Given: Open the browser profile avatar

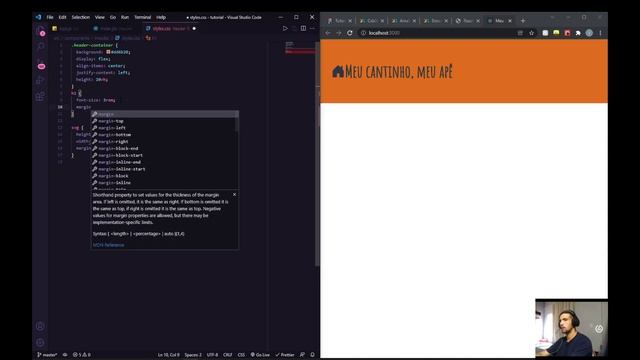Looking at the screenshot, I should tap(589, 33).
